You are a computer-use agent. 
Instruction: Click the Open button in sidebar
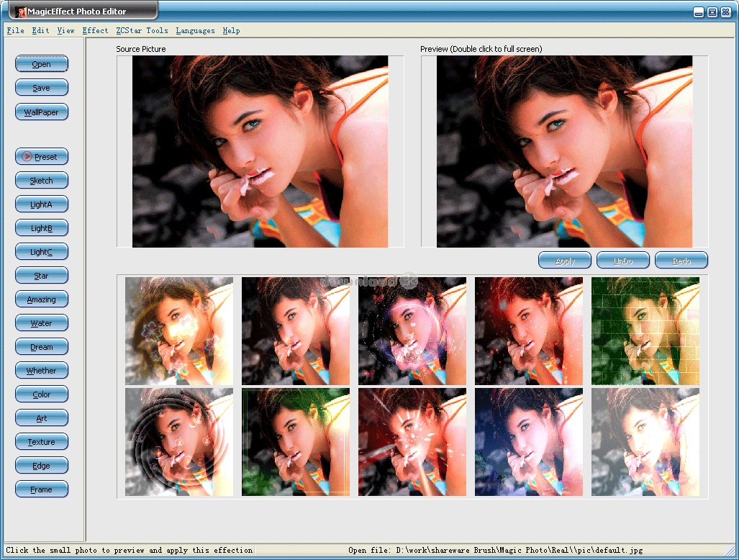[42, 64]
